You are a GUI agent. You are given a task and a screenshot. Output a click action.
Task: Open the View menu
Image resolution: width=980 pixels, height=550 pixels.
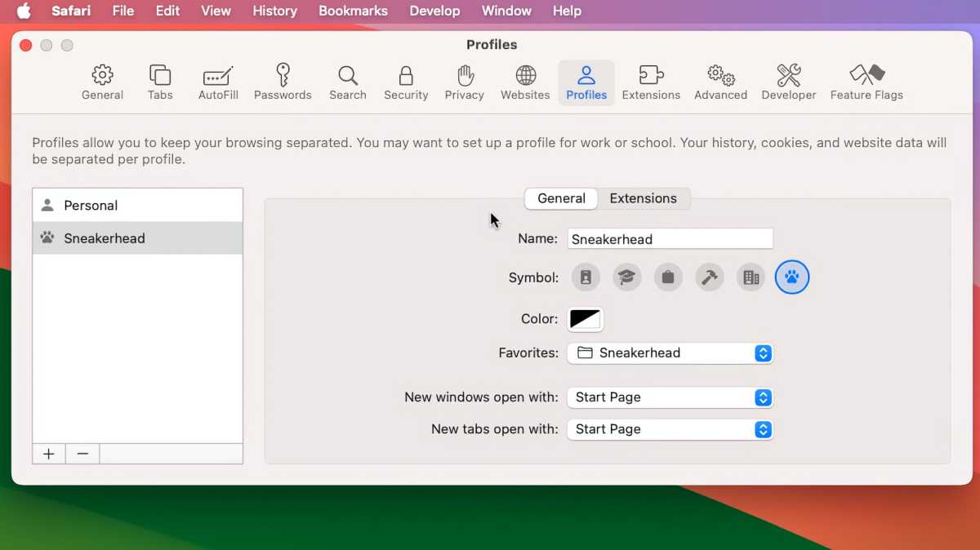coord(216,11)
